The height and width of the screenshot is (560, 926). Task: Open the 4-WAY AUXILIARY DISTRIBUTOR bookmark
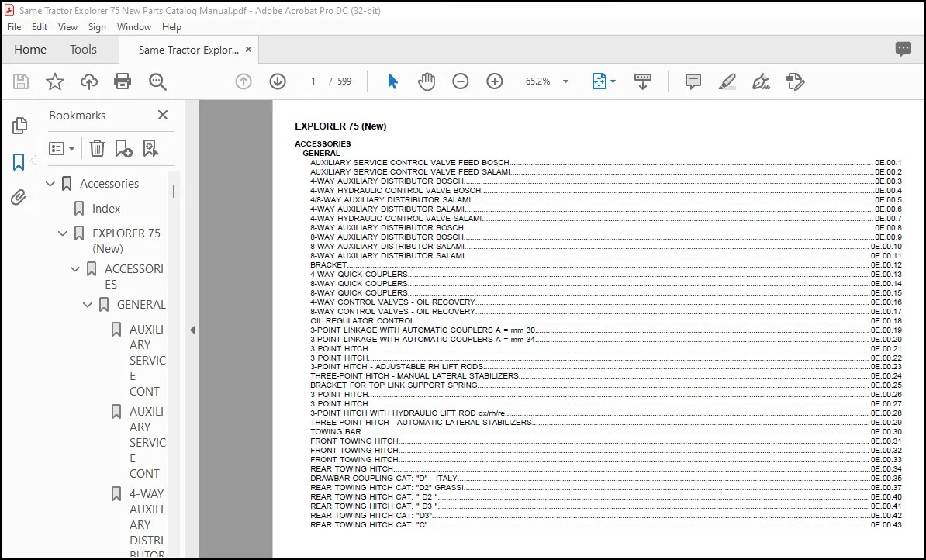147,524
